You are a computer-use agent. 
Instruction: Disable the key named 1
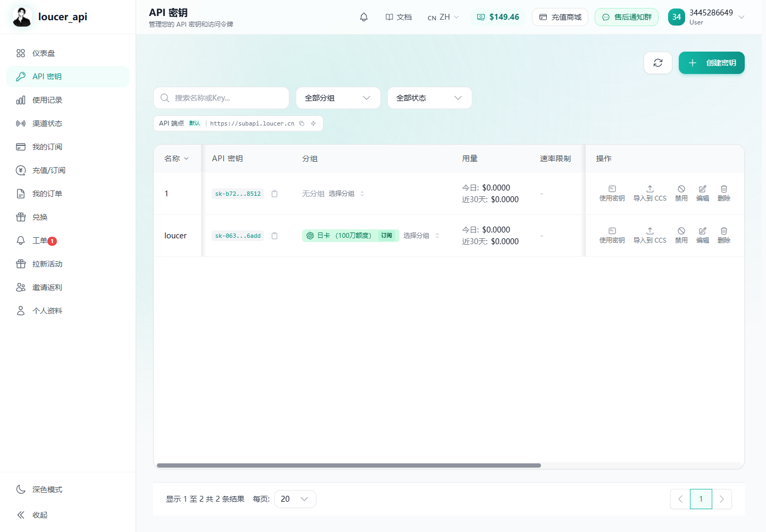click(681, 193)
